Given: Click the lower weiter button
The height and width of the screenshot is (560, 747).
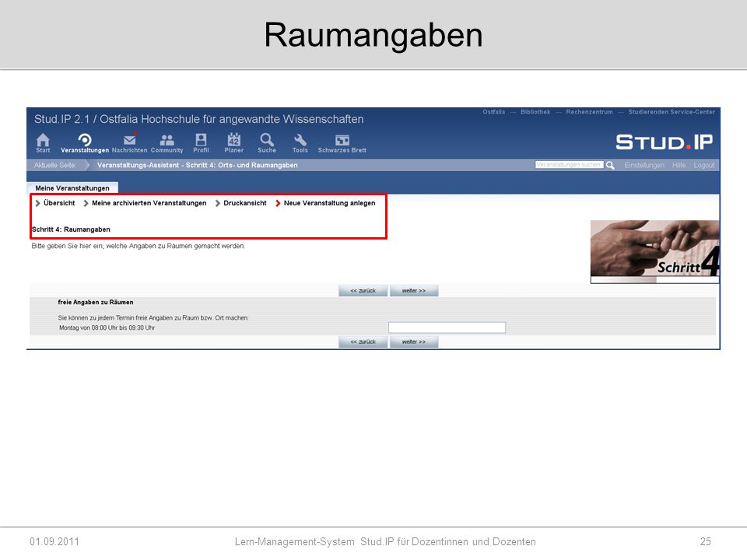Looking at the screenshot, I should 414,342.
